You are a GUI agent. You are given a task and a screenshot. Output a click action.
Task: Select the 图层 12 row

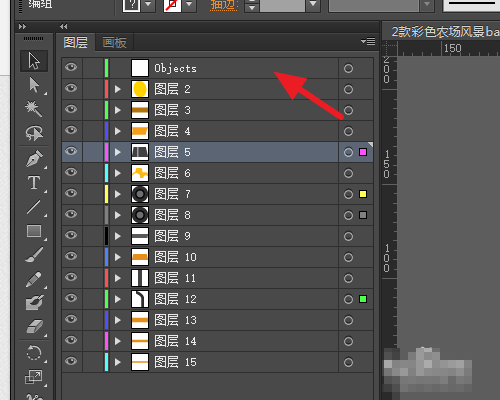pyautogui.click(x=217, y=299)
